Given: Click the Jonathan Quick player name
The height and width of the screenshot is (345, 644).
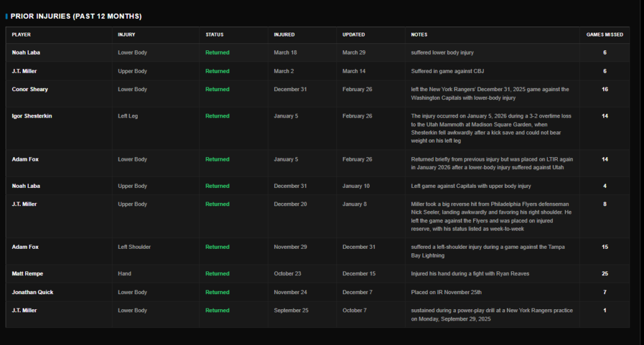Looking at the screenshot, I should click(33, 292).
